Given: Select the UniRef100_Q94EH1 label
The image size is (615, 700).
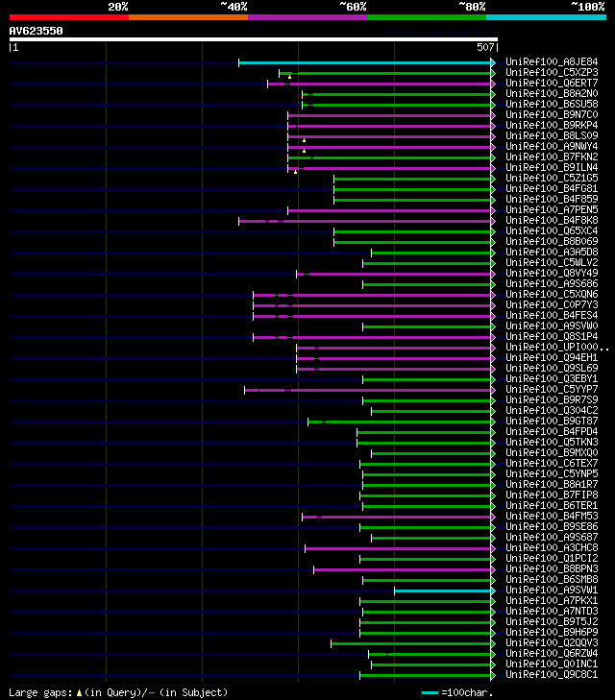Looking at the screenshot, I should click(x=552, y=357).
